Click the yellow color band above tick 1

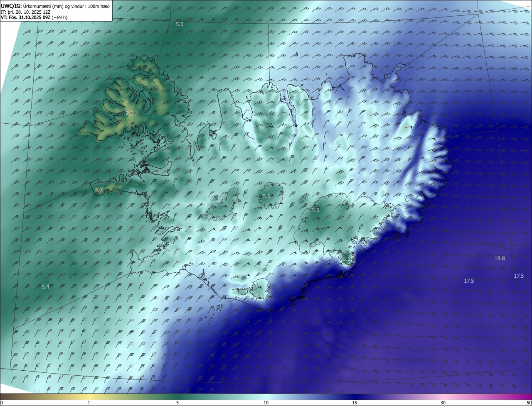click(x=89, y=396)
